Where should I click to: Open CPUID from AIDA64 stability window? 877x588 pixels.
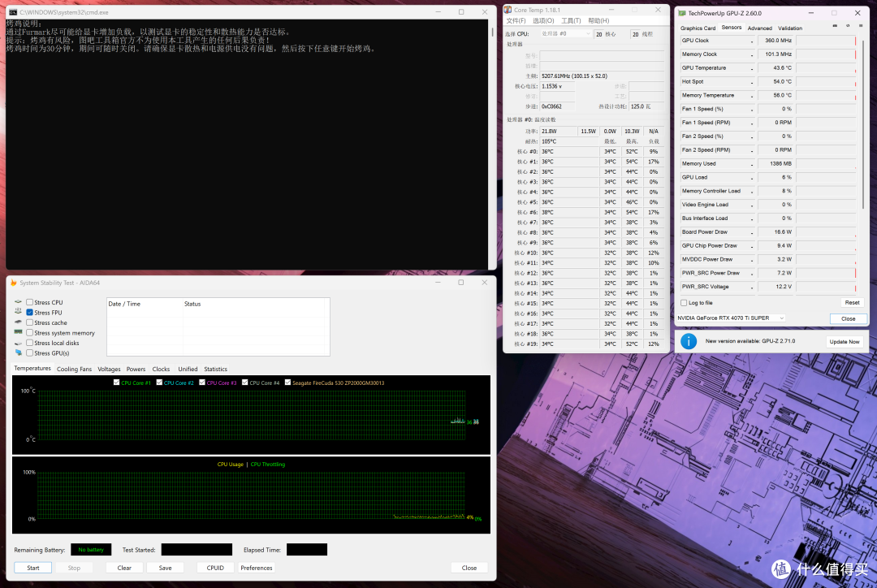coord(215,568)
